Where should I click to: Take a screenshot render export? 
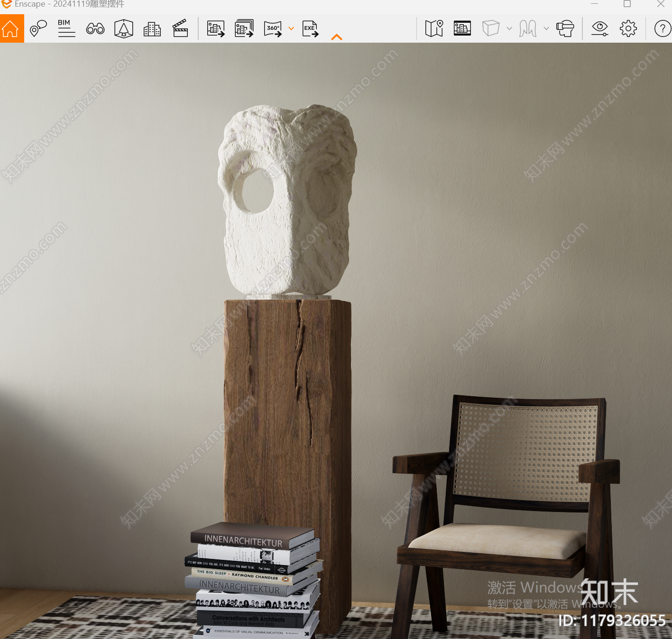(216, 28)
